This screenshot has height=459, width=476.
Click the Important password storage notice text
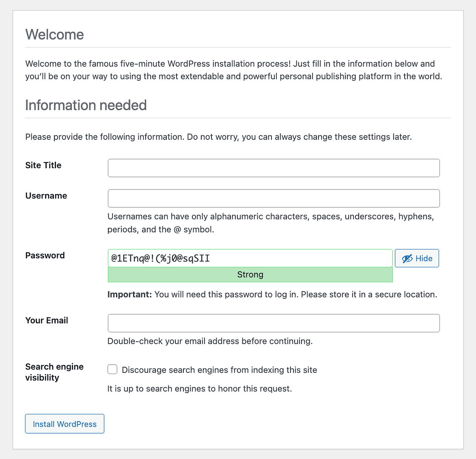coord(272,294)
